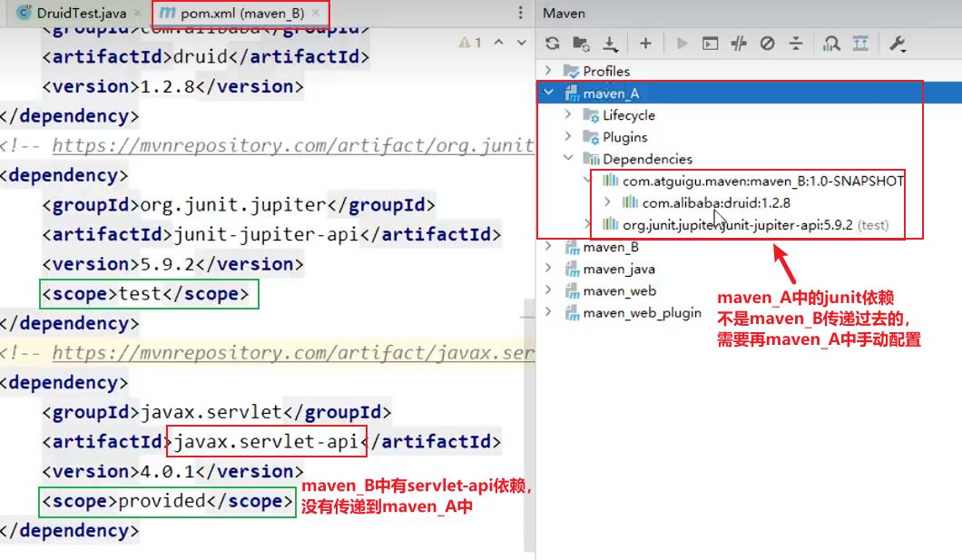Click the editor vertical scrollbar

click(x=529, y=426)
